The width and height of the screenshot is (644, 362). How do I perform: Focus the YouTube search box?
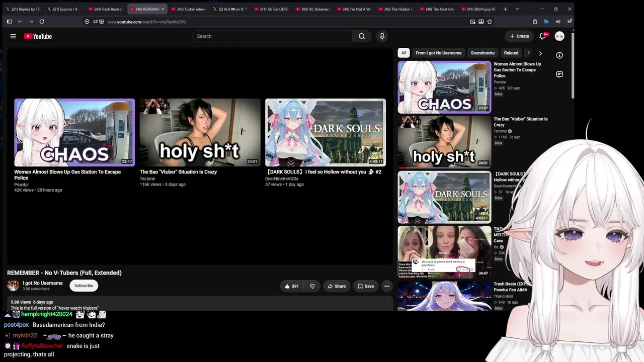[272, 36]
